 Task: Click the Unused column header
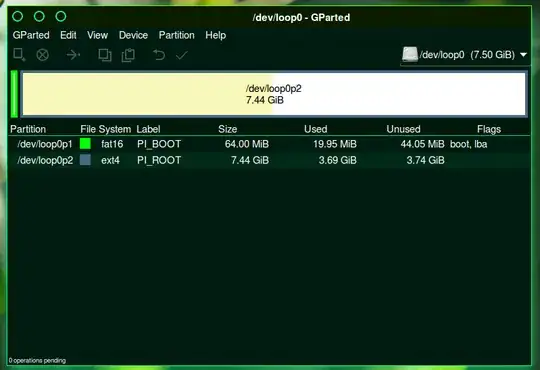coord(403,129)
